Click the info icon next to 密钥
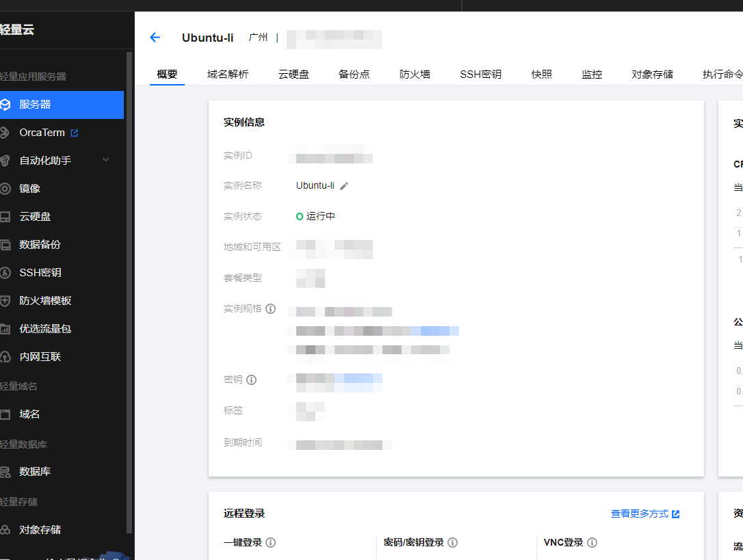The height and width of the screenshot is (560, 743). [251, 379]
